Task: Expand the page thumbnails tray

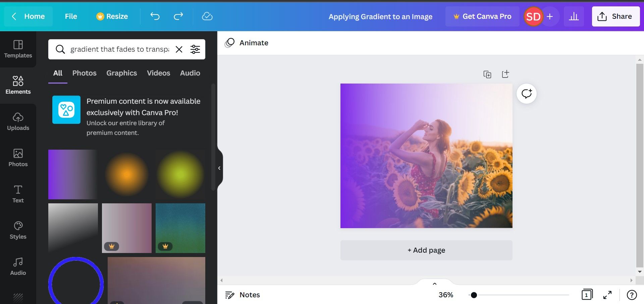Action: click(435, 284)
